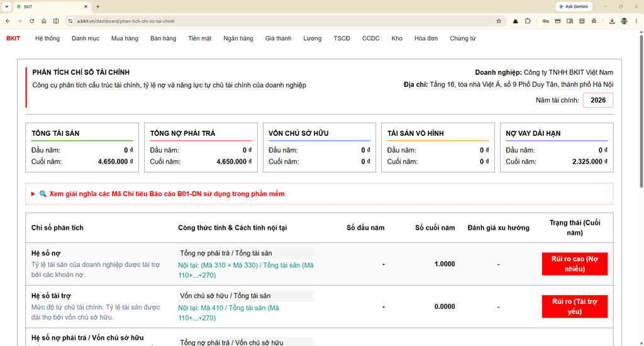Viewport: 644px width, 346px height.
Task: Bookmark this page with the star icon
Action: (x=499, y=21)
